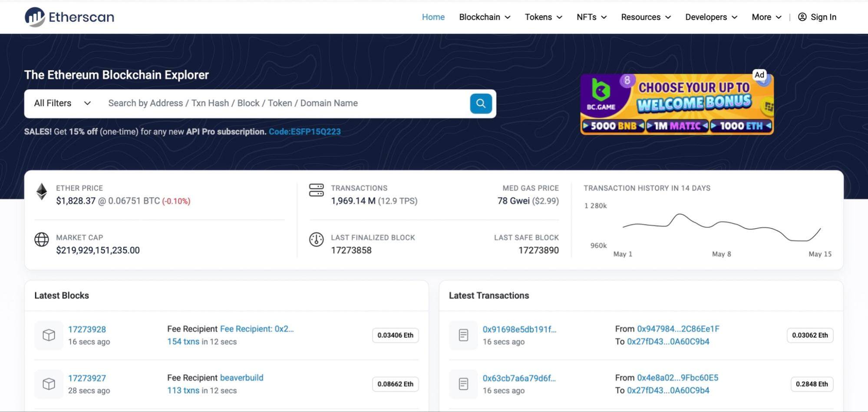Viewport: 868px width, 412px height.
Task: Click the promo code ESFP15Q223 link
Action: (304, 131)
